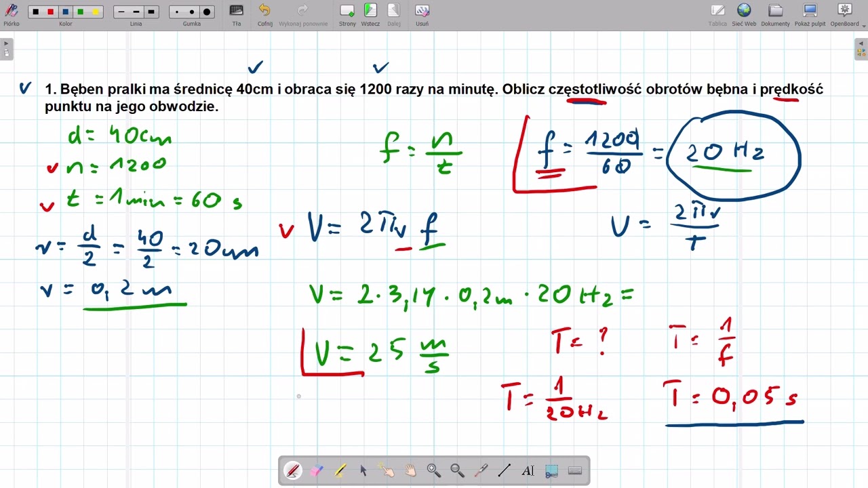The height and width of the screenshot is (488, 868).
Task: Select the hand scroll page tool
Action: tap(410, 470)
